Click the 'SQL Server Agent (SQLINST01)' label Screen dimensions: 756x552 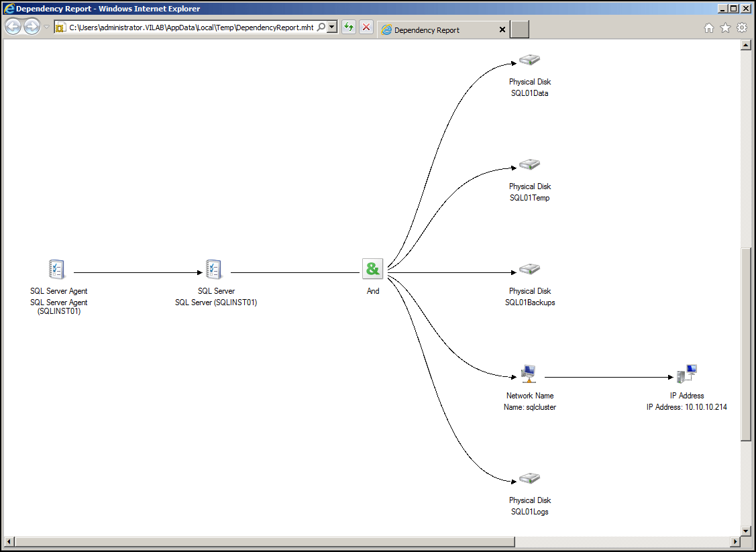click(59, 307)
